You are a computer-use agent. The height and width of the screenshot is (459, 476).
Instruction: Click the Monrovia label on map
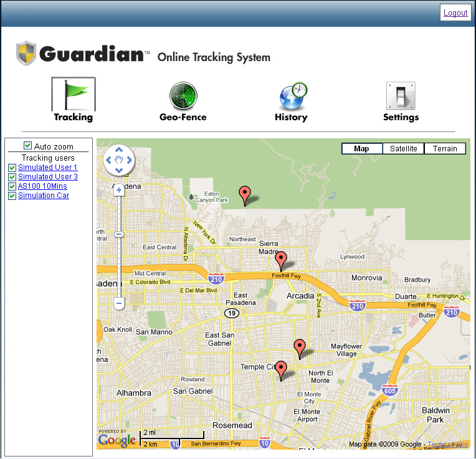[x=367, y=278]
